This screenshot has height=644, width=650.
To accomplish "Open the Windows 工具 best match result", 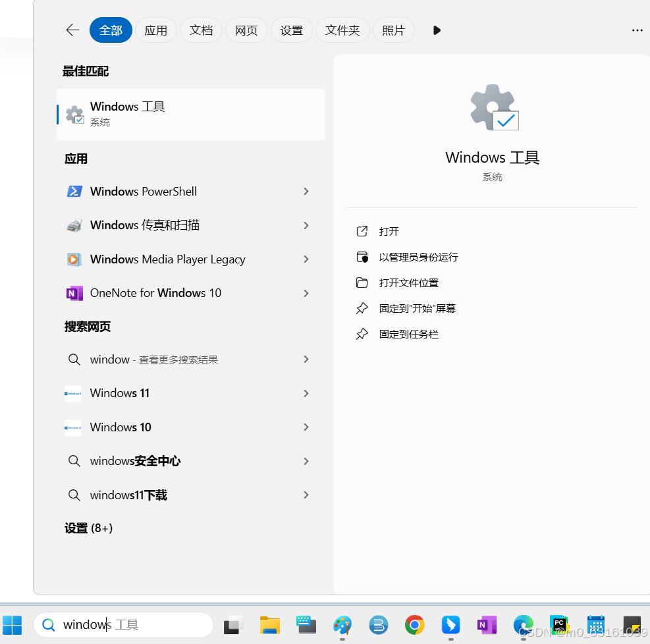I will (x=191, y=115).
